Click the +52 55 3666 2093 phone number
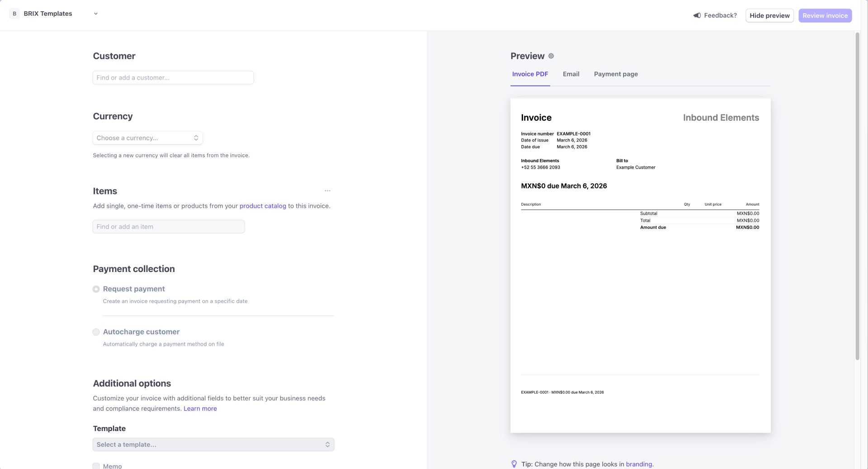The width and height of the screenshot is (868, 469). click(x=540, y=167)
